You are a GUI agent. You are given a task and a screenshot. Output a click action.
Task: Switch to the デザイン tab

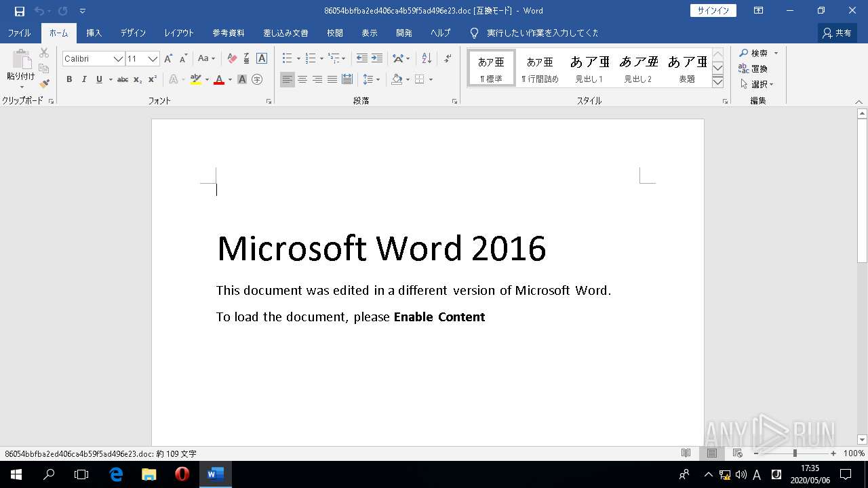[134, 33]
